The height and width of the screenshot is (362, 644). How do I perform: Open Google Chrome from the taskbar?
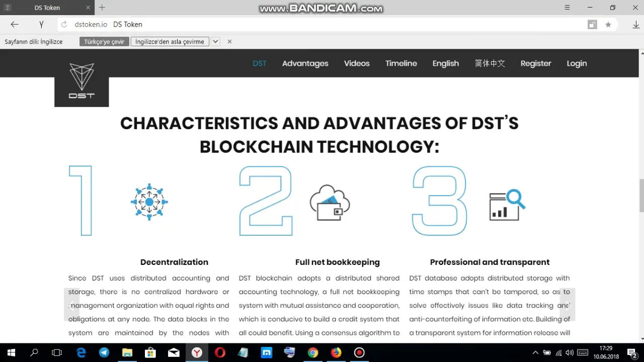313,352
